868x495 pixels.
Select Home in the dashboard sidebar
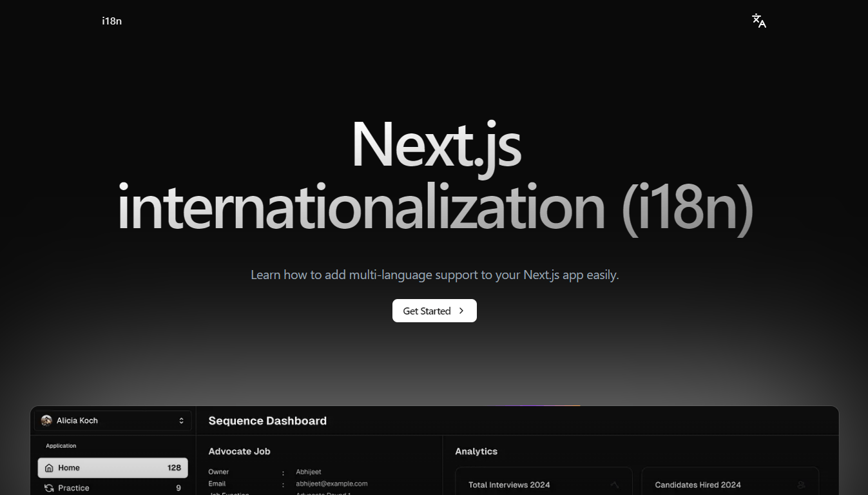(x=113, y=468)
